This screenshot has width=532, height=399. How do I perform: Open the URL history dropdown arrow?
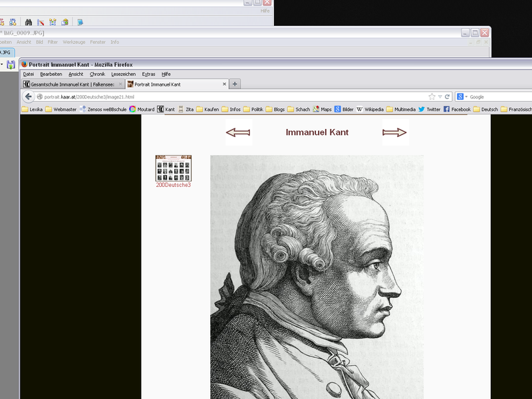coord(440,96)
